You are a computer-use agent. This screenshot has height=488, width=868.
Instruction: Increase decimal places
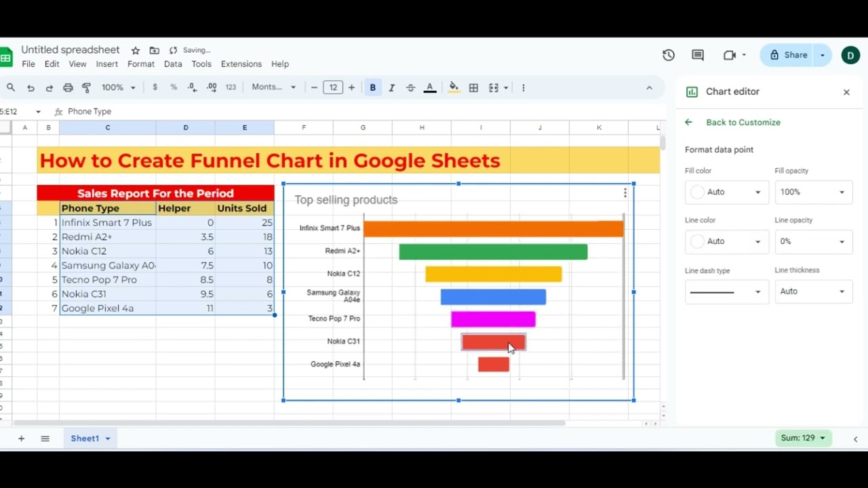tap(212, 87)
